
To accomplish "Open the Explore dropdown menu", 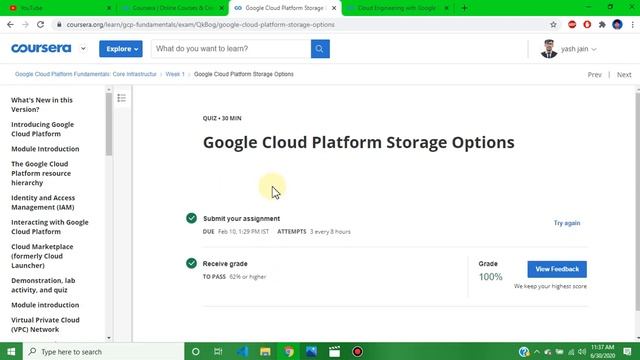I will click(x=121, y=49).
